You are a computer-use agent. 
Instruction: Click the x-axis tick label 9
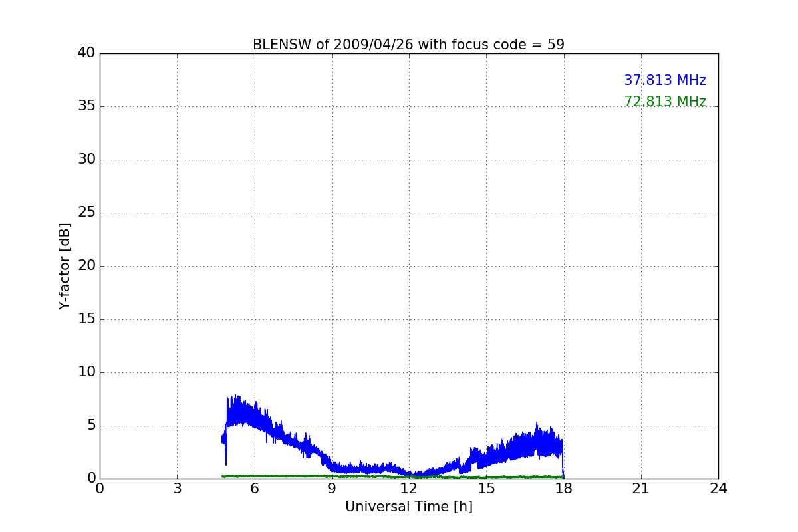point(332,489)
